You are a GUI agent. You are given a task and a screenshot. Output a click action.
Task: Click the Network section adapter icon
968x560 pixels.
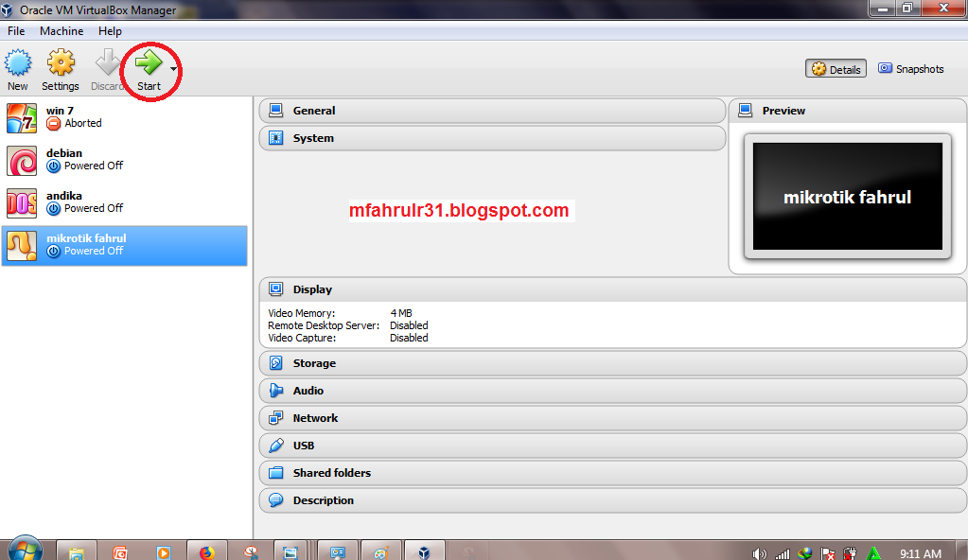tap(276, 418)
